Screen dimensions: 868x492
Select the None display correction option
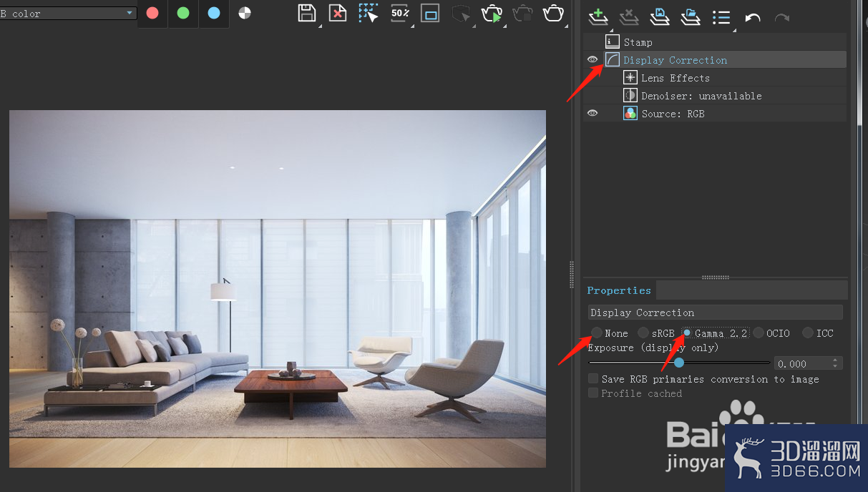point(596,333)
